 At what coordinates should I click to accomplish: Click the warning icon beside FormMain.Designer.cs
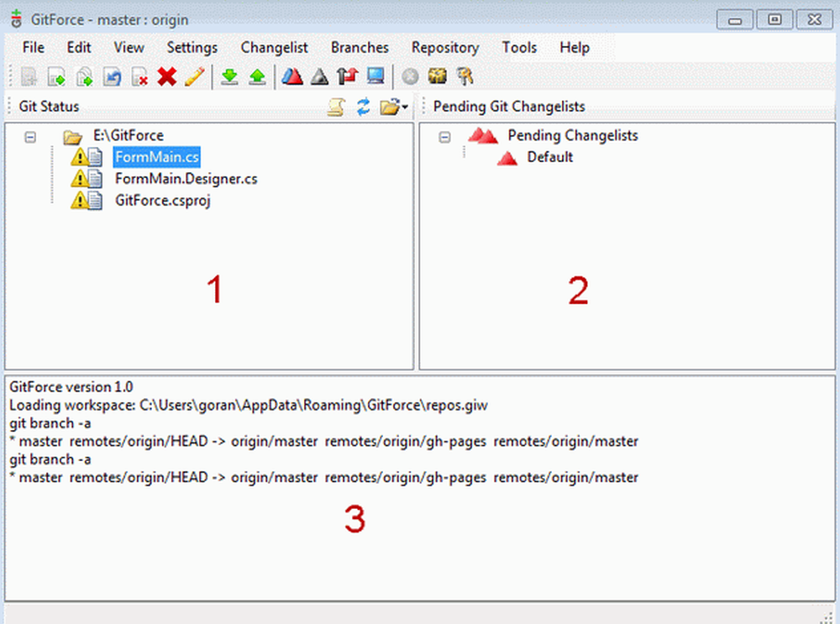click(x=80, y=178)
